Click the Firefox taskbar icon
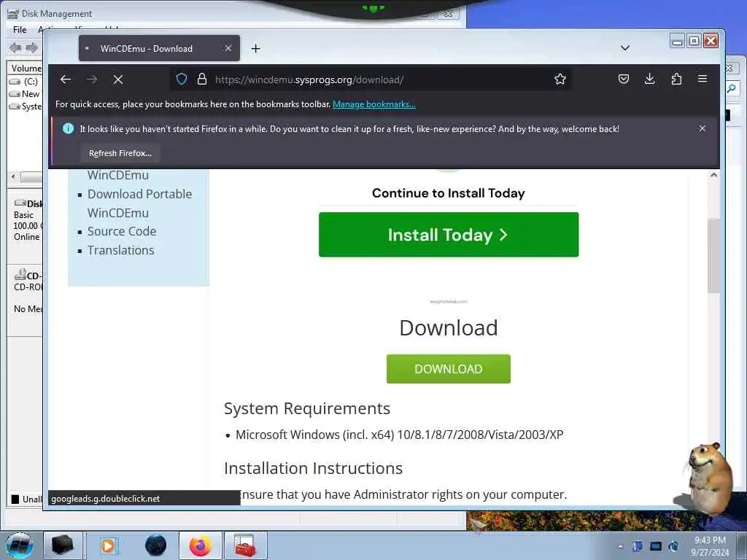The width and height of the screenshot is (747, 560). (201, 545)
